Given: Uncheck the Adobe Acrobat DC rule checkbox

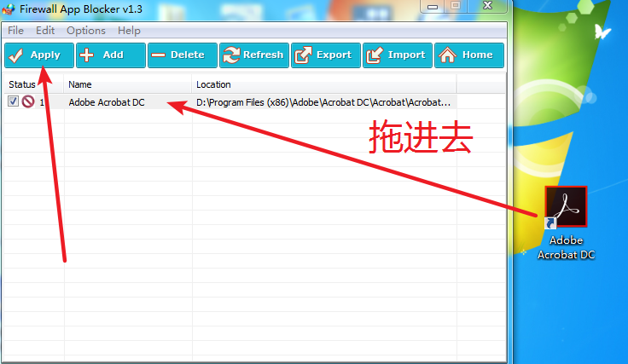Looking at the screenshot, I should (x=13, y=101).
